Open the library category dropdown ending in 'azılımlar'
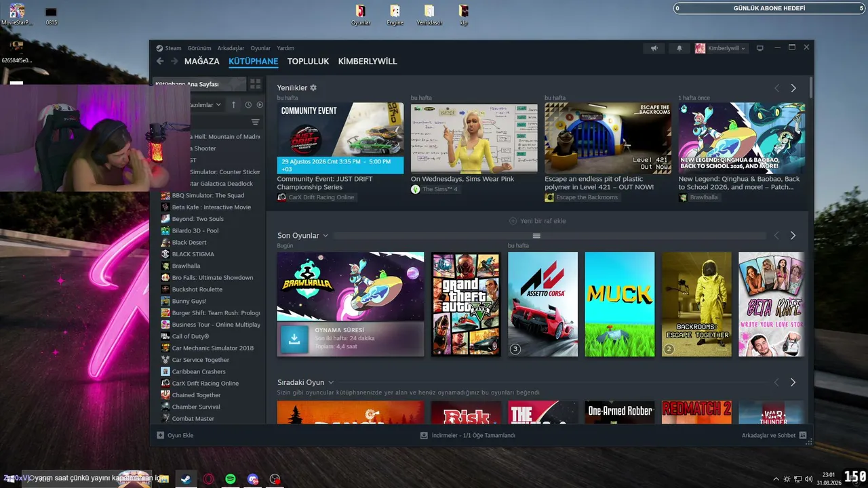This screenshot has width=868, height=488. point(206,104)
